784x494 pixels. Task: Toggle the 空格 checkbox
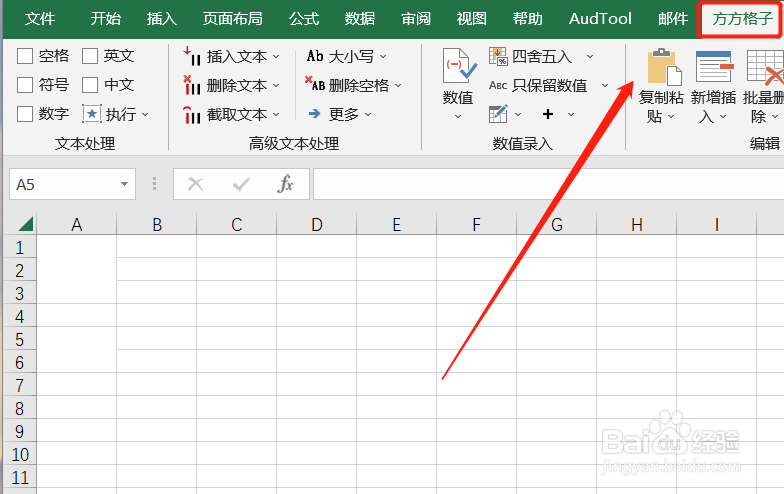click(x=25, y=56)
